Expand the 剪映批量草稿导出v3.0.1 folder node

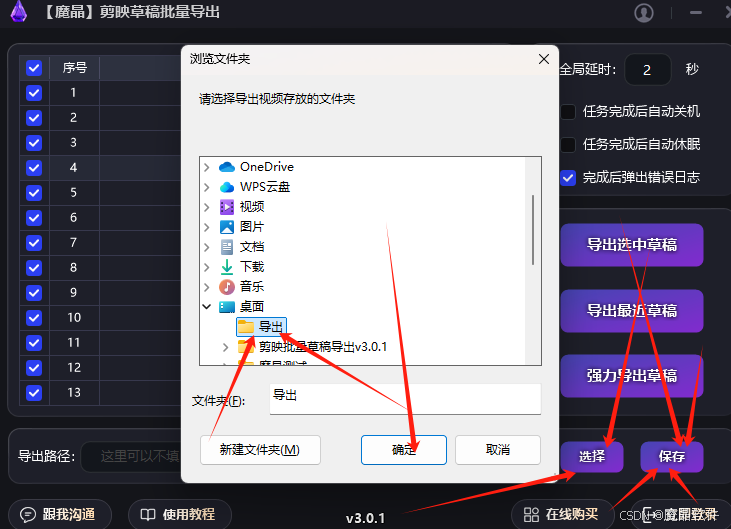226,347
